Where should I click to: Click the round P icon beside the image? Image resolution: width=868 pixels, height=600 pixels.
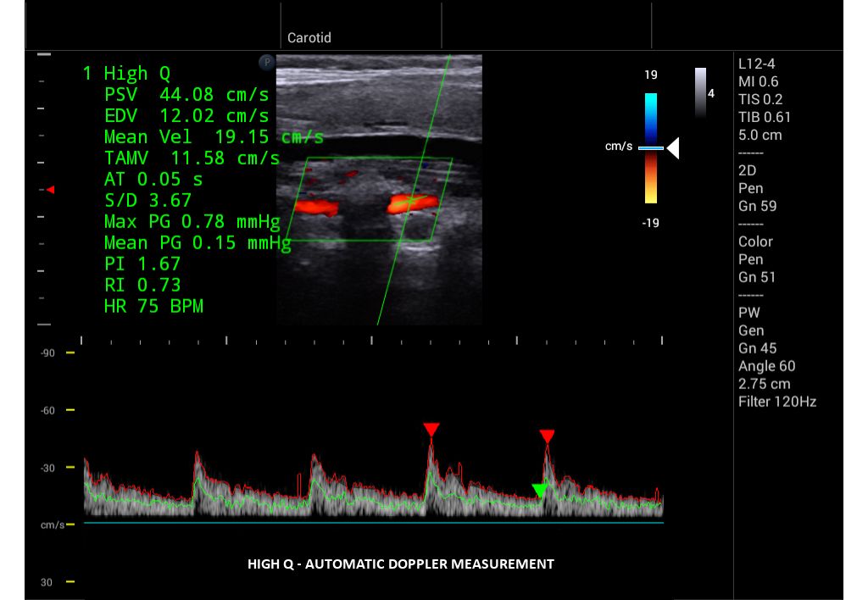click(266, 63)
